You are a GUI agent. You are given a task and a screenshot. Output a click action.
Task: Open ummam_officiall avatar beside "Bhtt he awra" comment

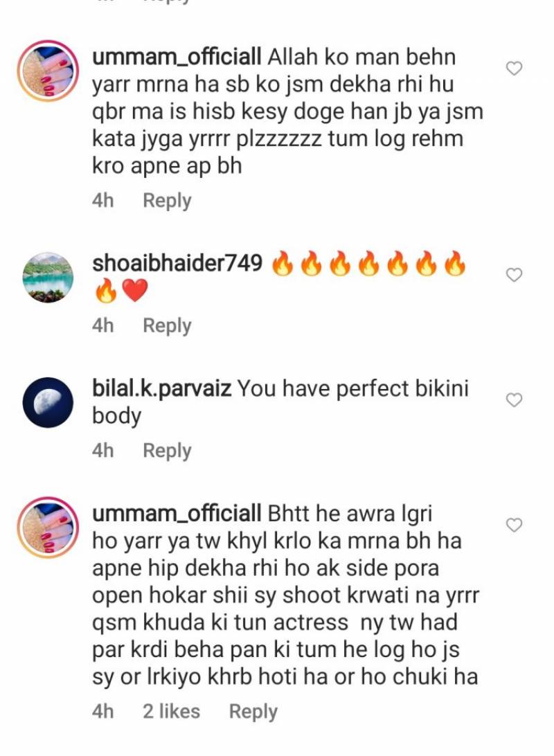coord(48,528)
